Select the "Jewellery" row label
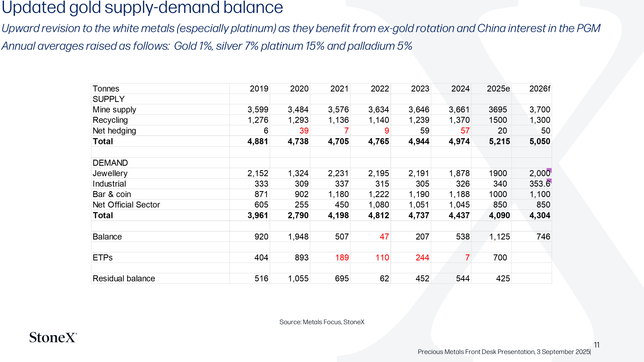This screenshot has height=362, width=644. tap(110, 173)
